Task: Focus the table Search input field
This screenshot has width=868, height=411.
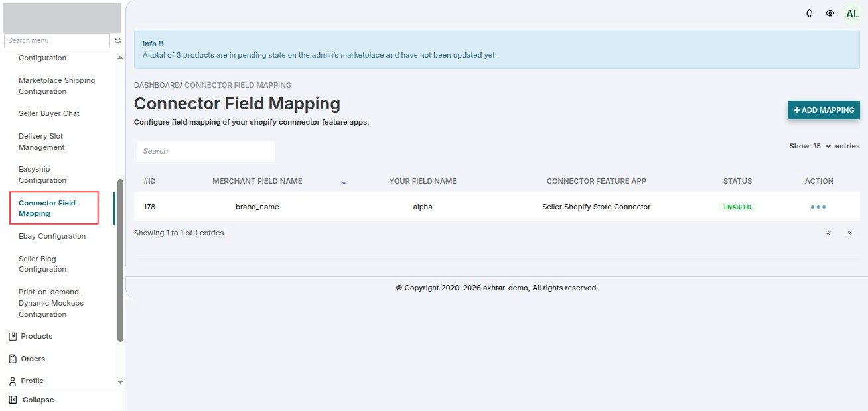Action: (206, 151)
